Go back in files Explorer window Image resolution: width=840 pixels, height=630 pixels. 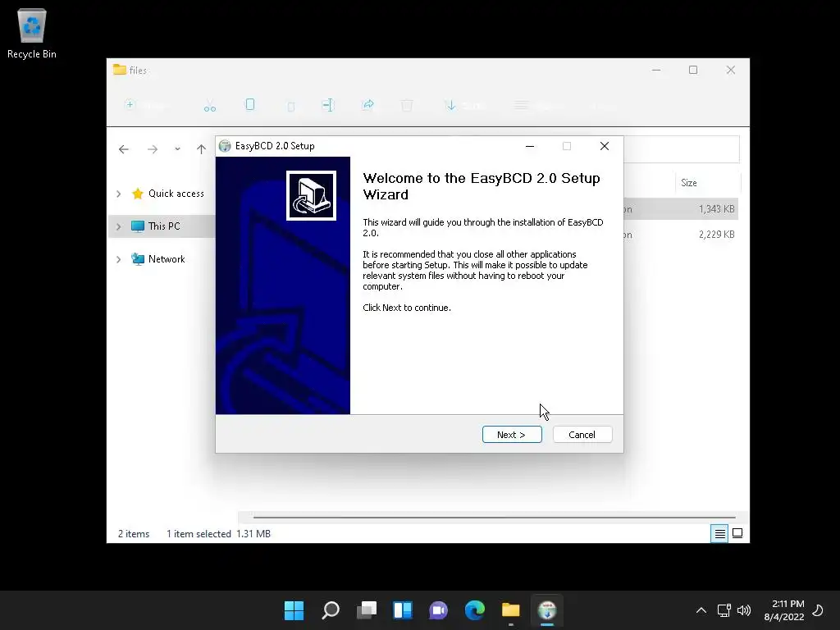124,149
